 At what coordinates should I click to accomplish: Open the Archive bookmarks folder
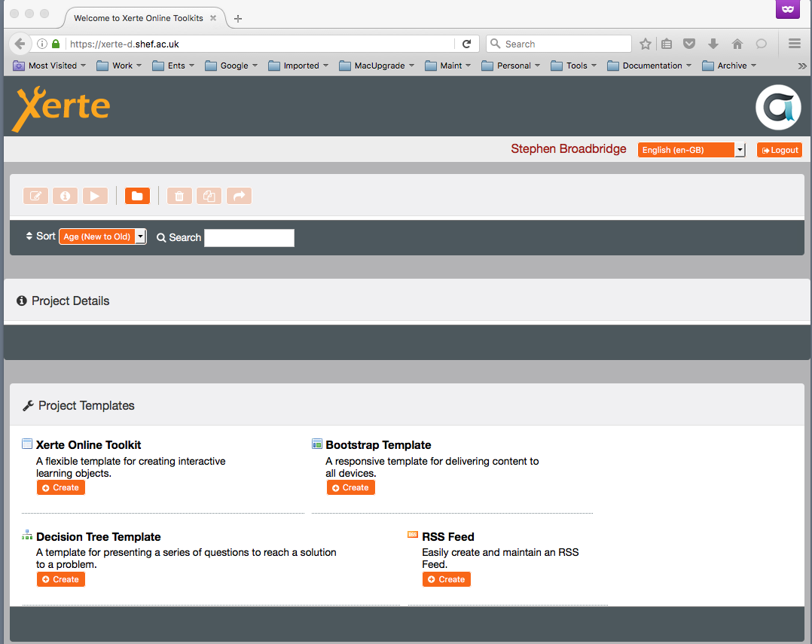[729, 66]
